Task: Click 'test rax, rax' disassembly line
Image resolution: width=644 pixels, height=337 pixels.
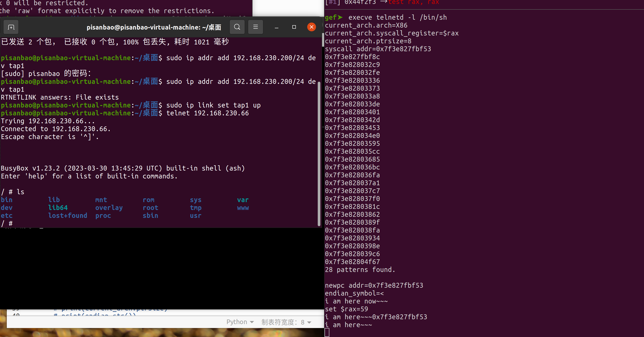Action: 414,2
